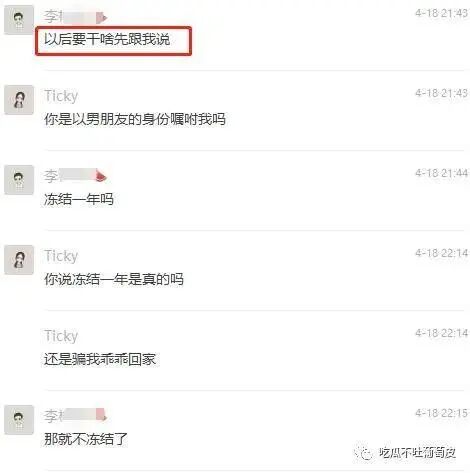470x473 pixels.
Task: Click the blurred 李 name above 那就不冻结了
Action: [x=75, y=415]
